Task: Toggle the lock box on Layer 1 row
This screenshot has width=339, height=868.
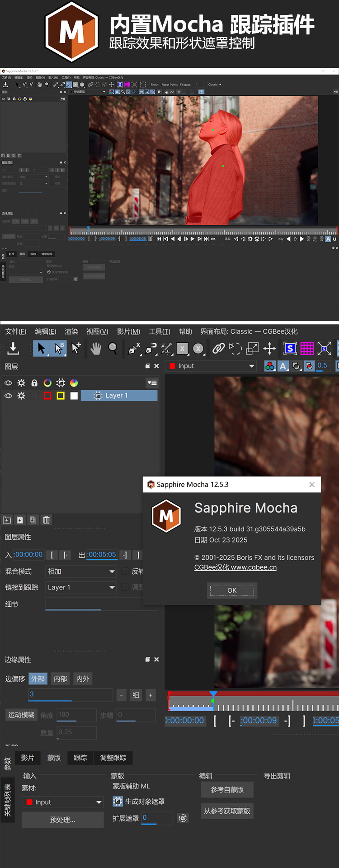Action: (34, 396)
